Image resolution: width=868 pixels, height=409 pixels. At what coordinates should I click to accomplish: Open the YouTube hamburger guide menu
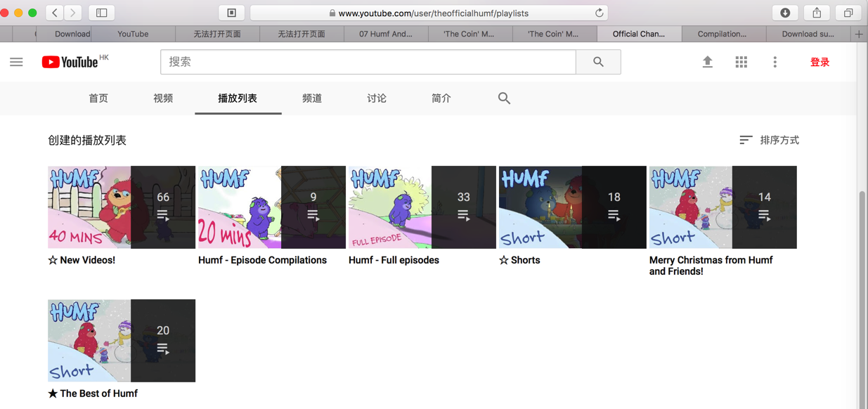click(x=16, y=62)
